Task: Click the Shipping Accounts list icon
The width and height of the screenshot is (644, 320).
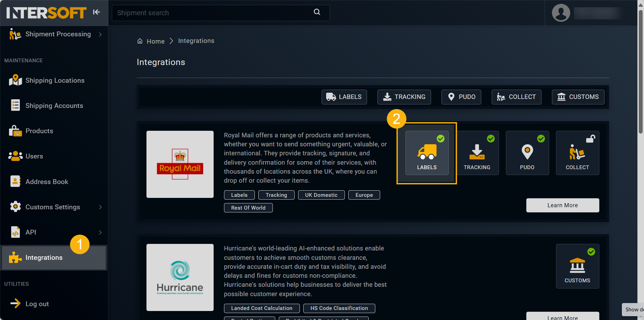Action: point(15,105)
